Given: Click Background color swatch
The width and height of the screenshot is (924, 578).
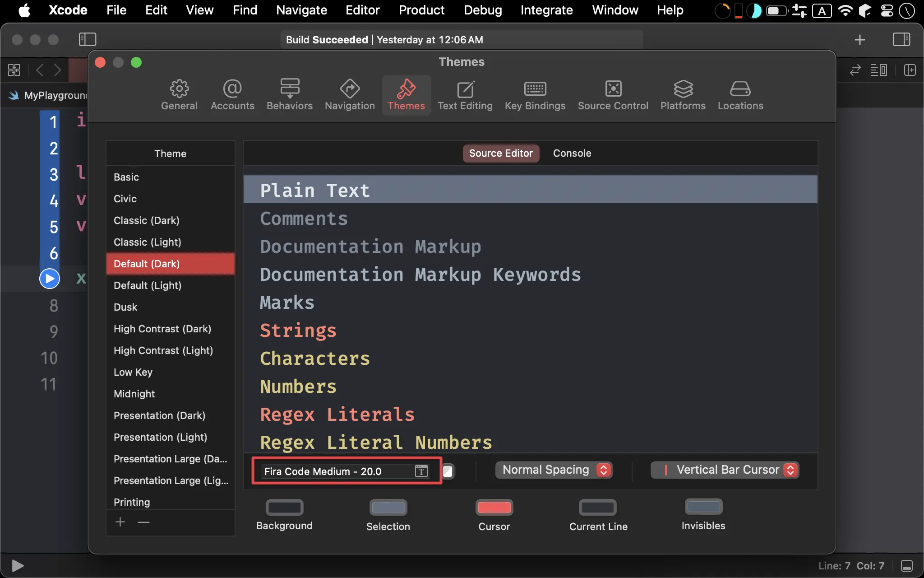Looking at the screenshot, I should pos(284,507).
